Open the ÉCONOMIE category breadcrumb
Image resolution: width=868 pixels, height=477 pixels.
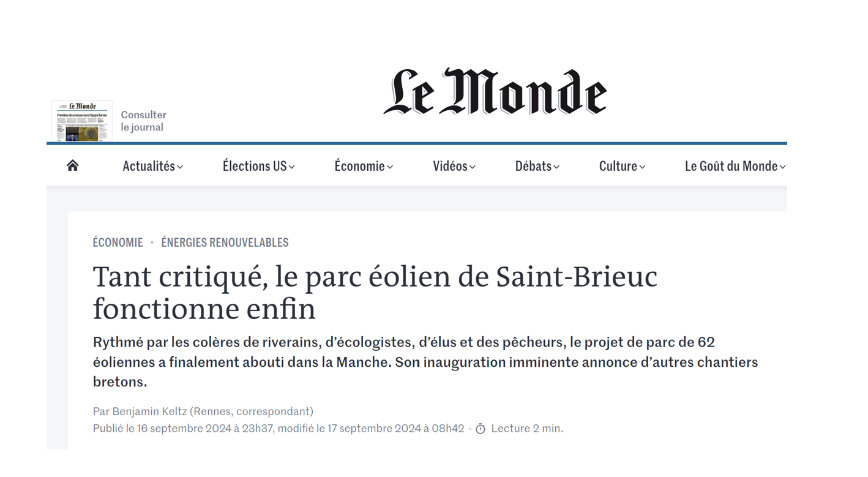pos(118,242)
